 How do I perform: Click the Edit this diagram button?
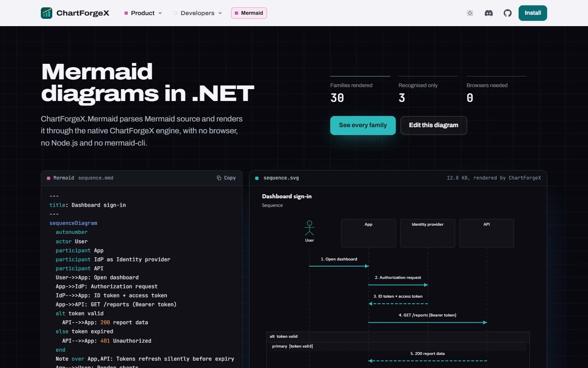point(434,125)
